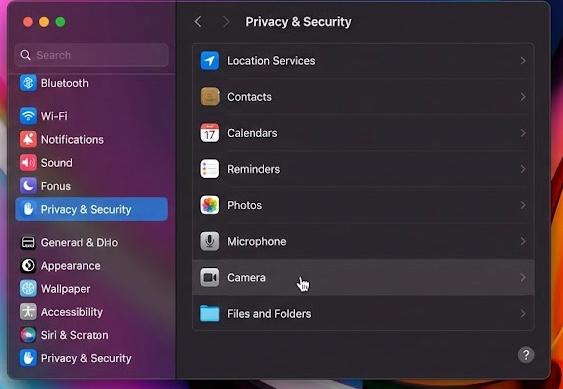Open Photos settings via its chevron
This screenshot has height=389, width=563.
pos(523,205)
